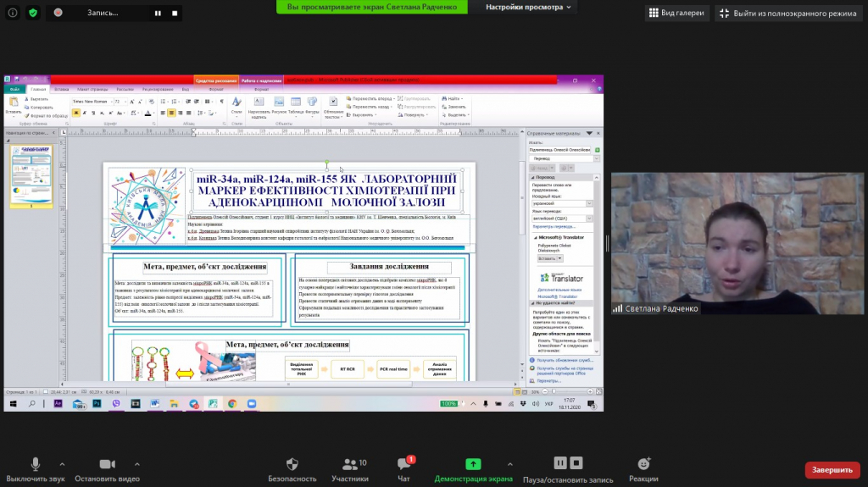Select center alignment in paragraph group

point(171,113)
